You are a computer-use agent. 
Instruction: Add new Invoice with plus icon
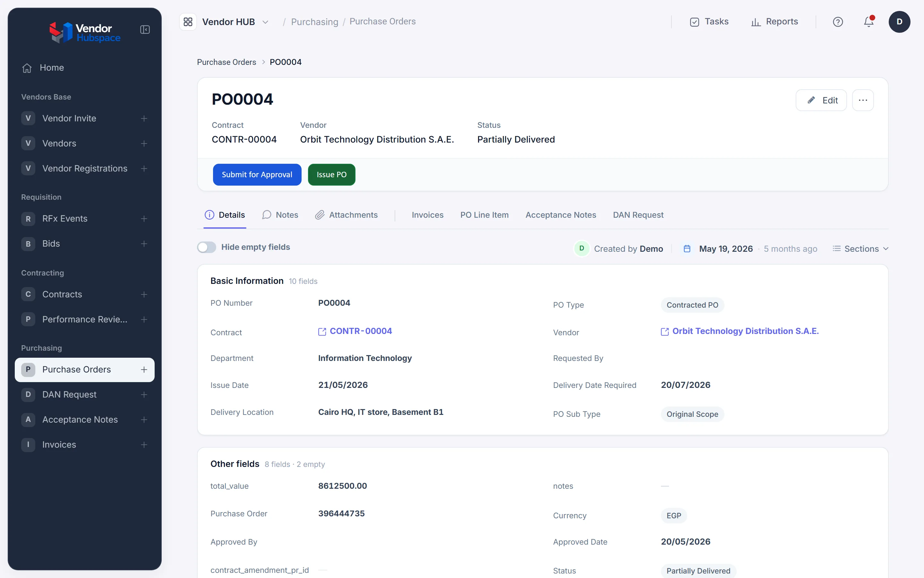[x=144, y=445]
